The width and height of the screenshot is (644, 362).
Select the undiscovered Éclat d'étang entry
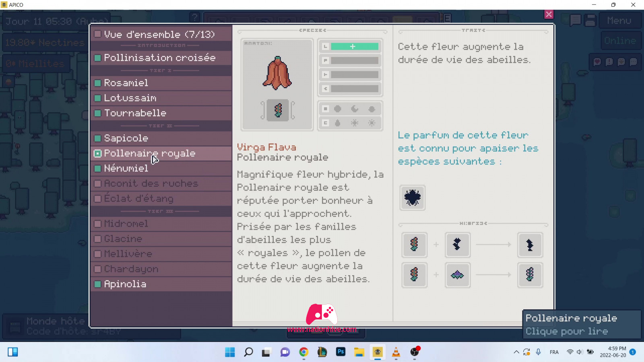pos(161,198)
